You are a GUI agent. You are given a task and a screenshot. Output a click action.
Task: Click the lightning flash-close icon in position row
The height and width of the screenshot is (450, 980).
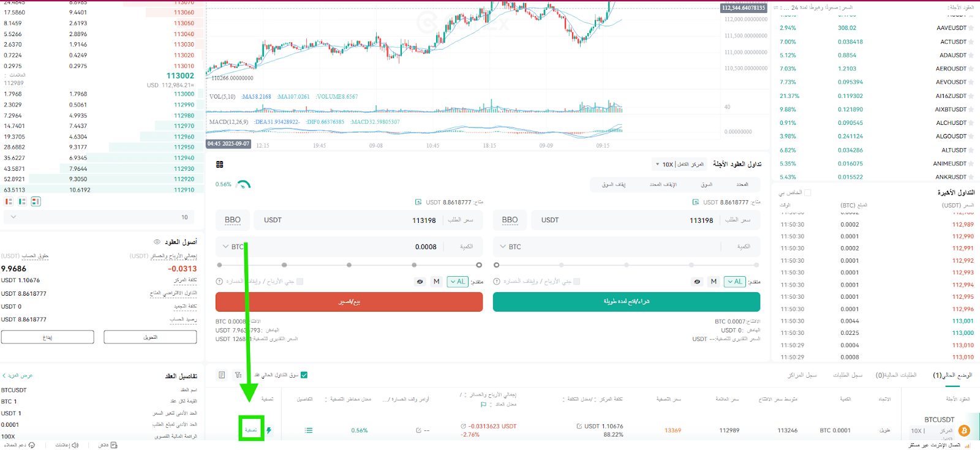point(269,430)
